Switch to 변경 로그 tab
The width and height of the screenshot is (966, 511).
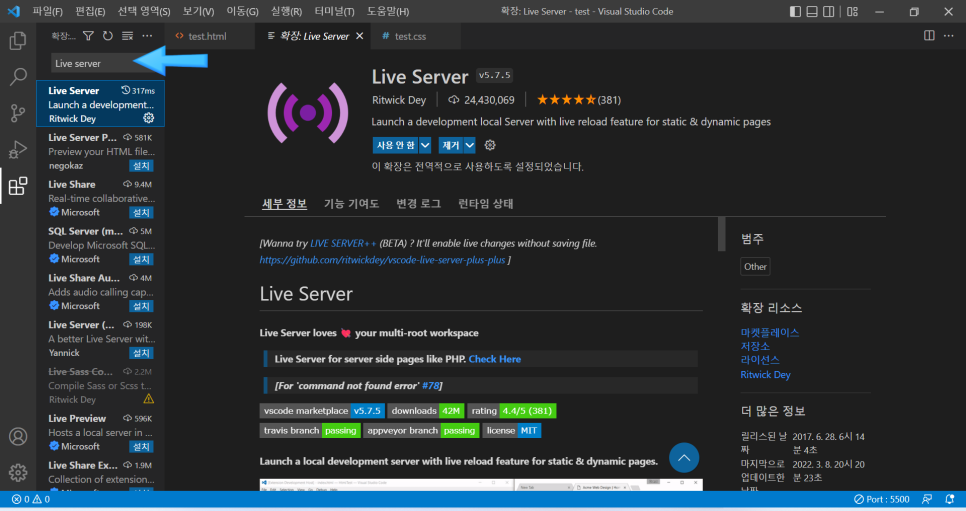[x=418, y=204]
